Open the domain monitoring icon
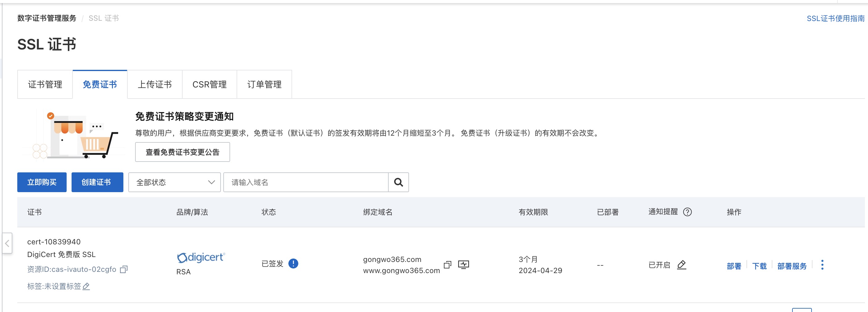The image size is (868, 312). [x=464, y=265]
